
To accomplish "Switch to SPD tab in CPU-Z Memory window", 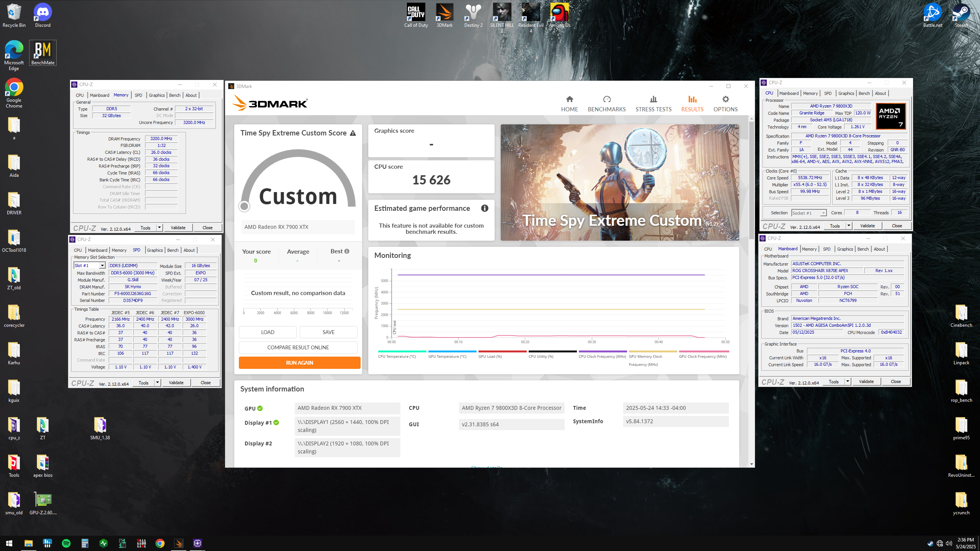I will (x=138, y=95).
